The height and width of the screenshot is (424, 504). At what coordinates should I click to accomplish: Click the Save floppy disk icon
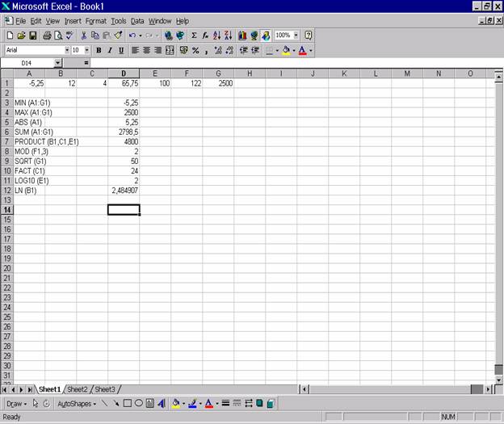pyautogui.click(x=33, y=36)
